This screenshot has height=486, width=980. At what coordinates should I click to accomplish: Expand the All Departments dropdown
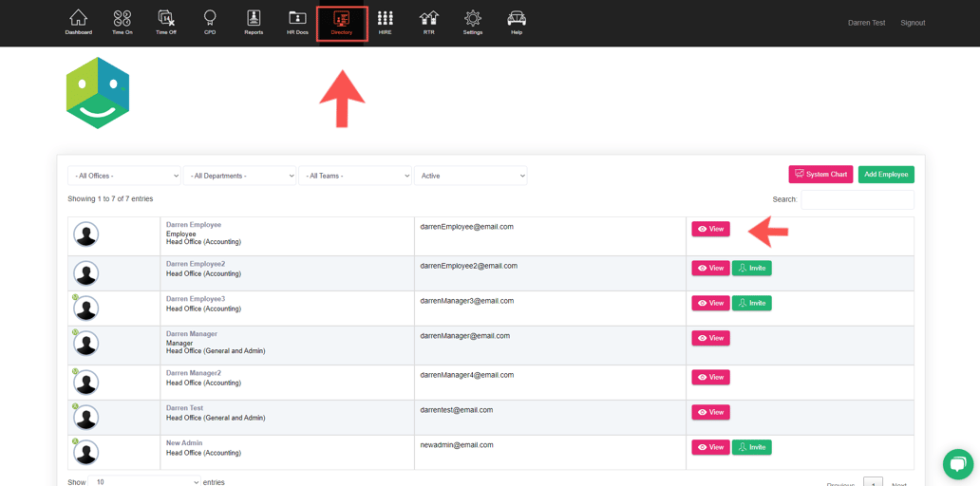(239, 176)
